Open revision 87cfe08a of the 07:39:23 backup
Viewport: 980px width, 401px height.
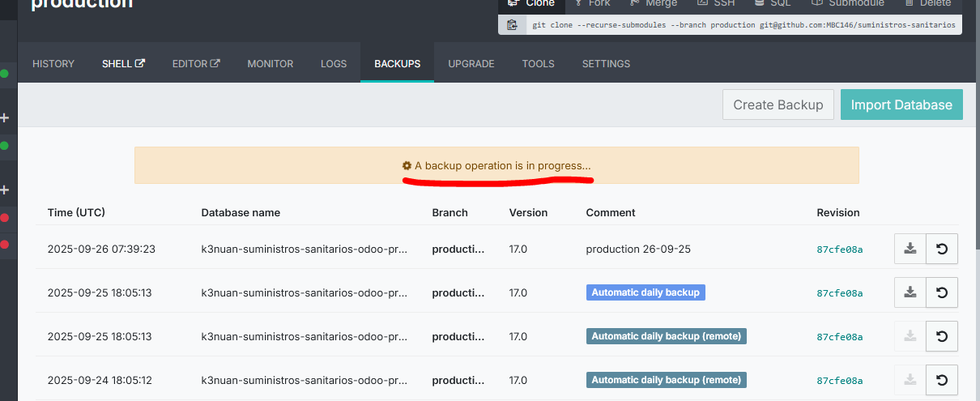[x=840, y=250]
